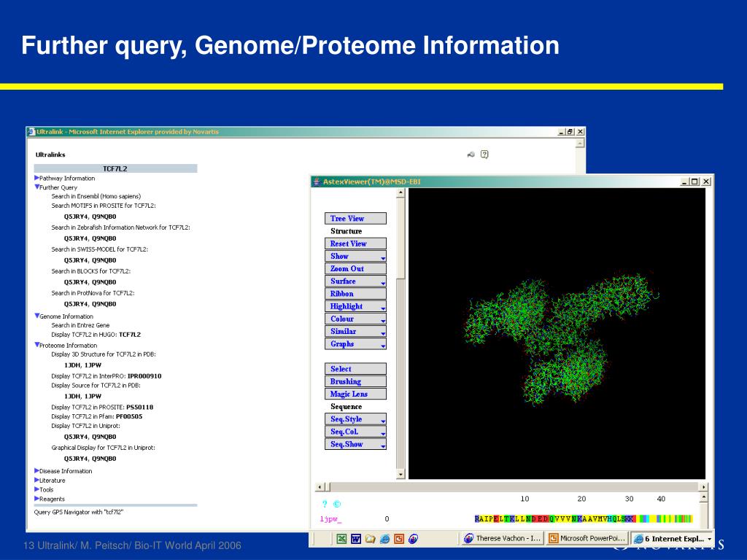Open the PROSITE link PS50118

pos(139,407)
